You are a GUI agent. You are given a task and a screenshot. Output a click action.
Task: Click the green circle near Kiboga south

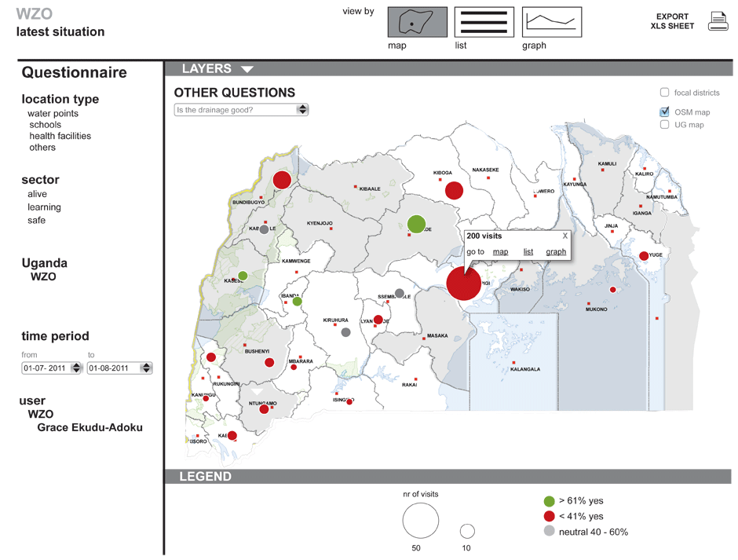coord(416,224)
